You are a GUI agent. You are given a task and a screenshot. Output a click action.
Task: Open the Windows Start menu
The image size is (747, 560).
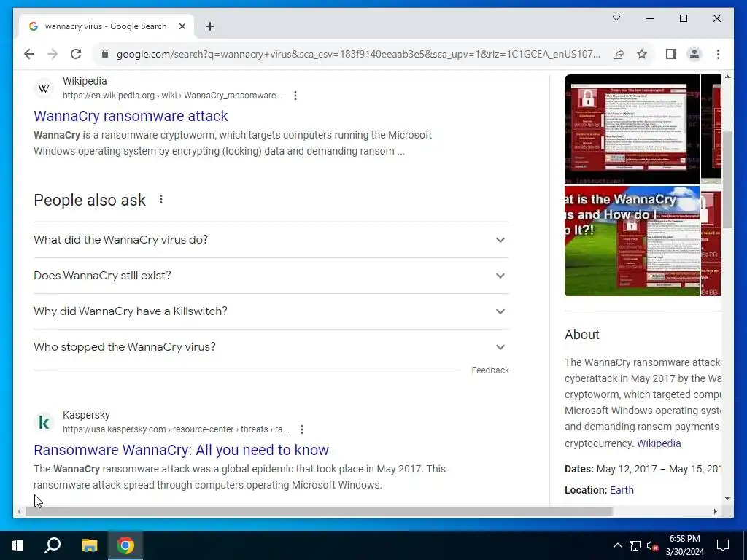tap(18, 545)
